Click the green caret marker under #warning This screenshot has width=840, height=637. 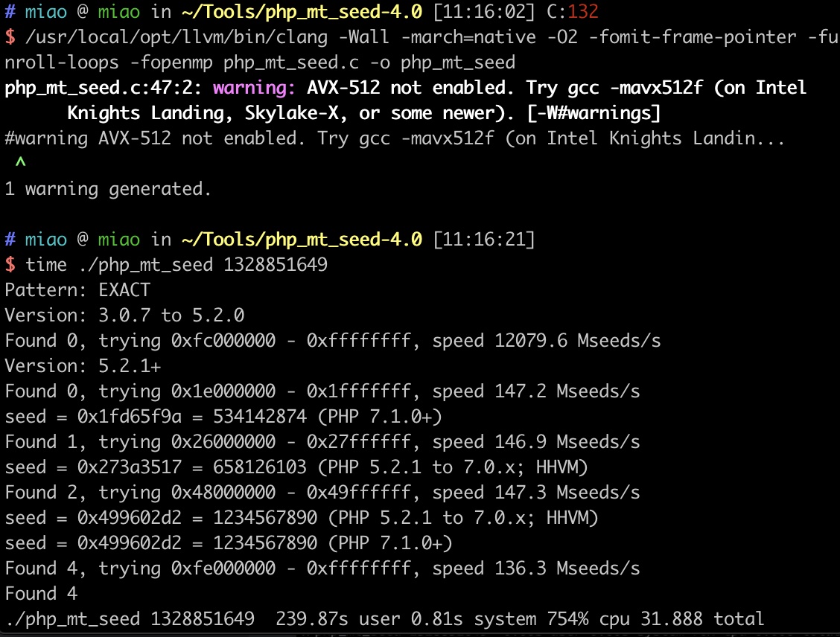[20, 162]
